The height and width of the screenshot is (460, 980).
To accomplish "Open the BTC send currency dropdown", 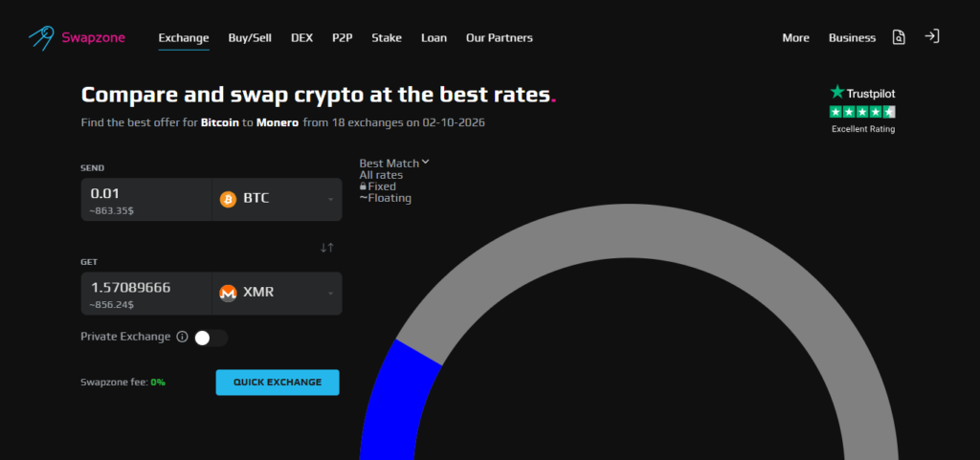I will (277, 199).
